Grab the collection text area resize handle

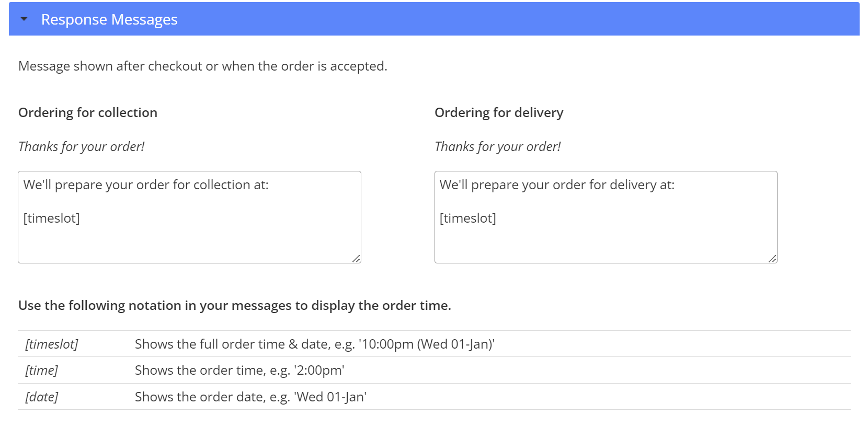[x=356, y=258]
